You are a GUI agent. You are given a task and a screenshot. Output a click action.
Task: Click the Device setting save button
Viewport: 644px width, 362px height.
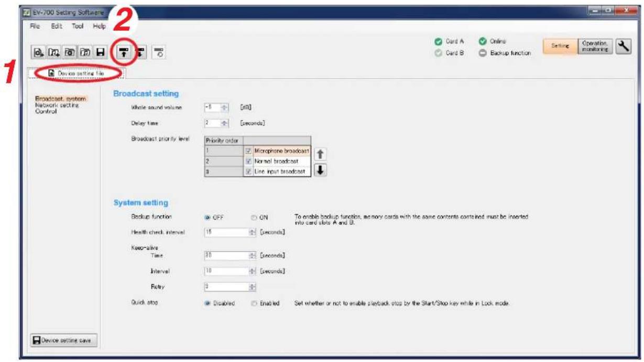[x=63, y=340]
